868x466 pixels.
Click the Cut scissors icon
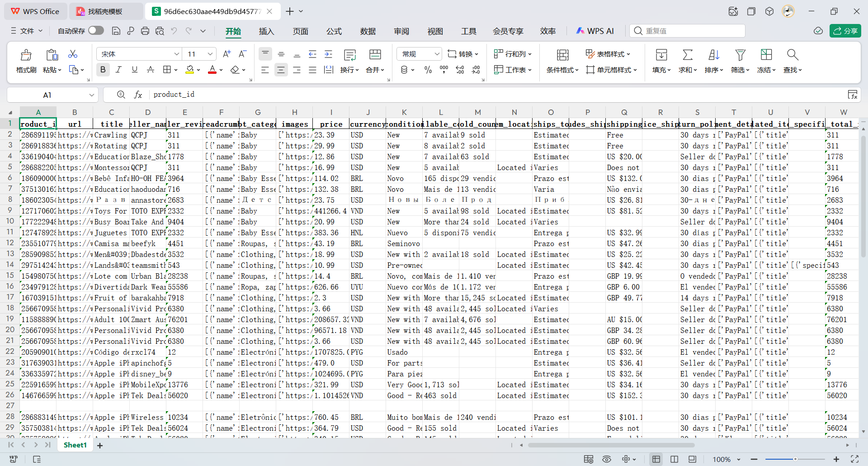[x=72, y=54]
